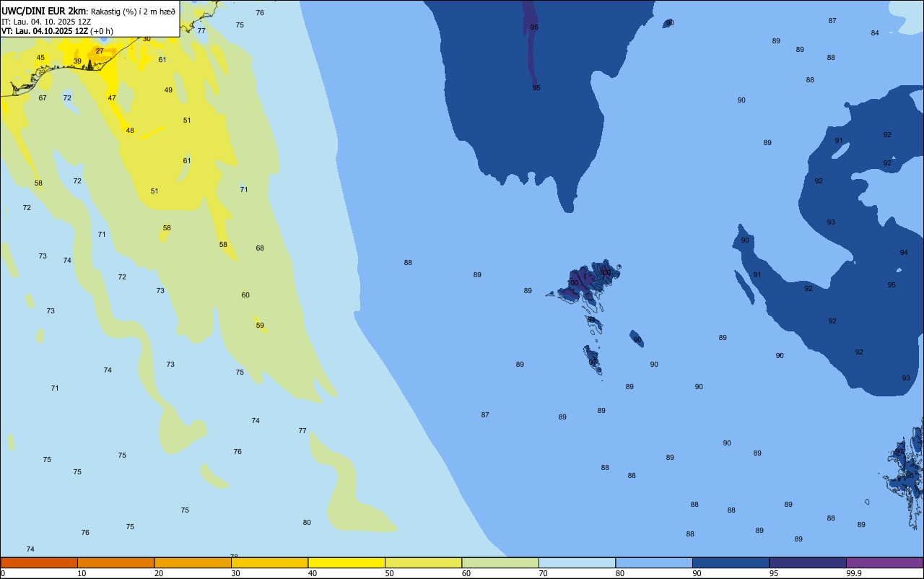Click the humidity value 59 on the map

[260, 326]
